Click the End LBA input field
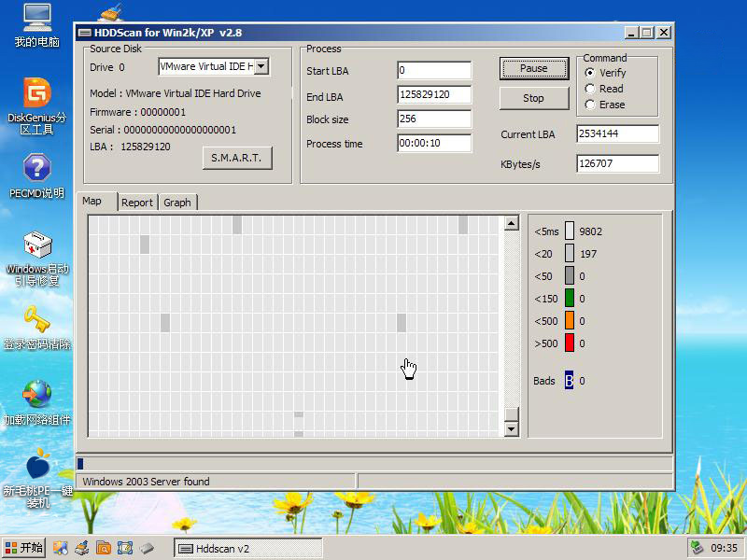The width and height of the screenshot is (747, 560). (x=434, y=94)
